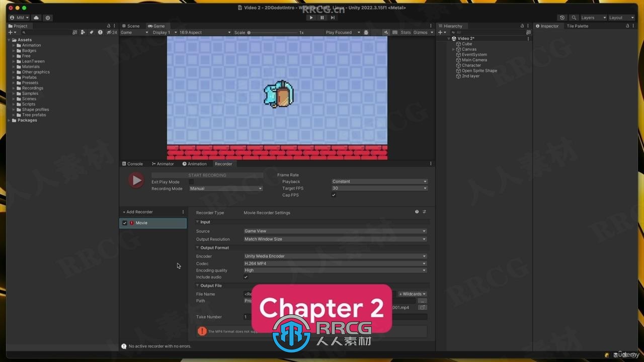Screen dimensions: 644x362
Task: Open the Recorder preset sliders icon
Action: [x=424, y=212]
